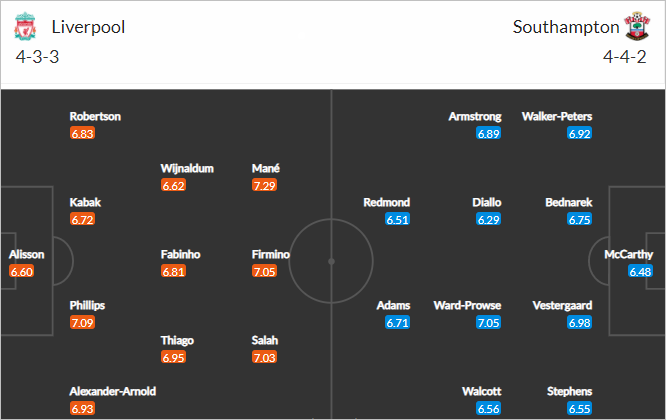Select player Thiago's name
The height and width of the screenshot is (420, 666).
pyautogui.click(x=177, y=340)
